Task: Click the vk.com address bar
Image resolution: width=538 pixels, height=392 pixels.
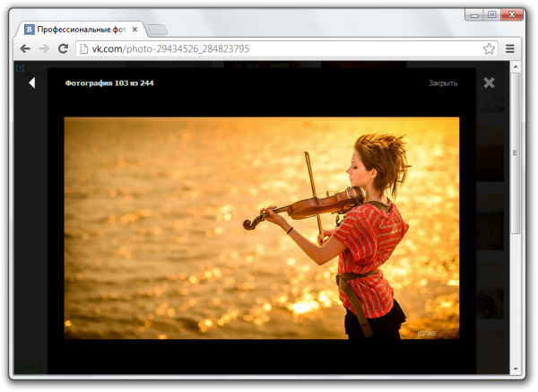Action: [x=269, y=48]
